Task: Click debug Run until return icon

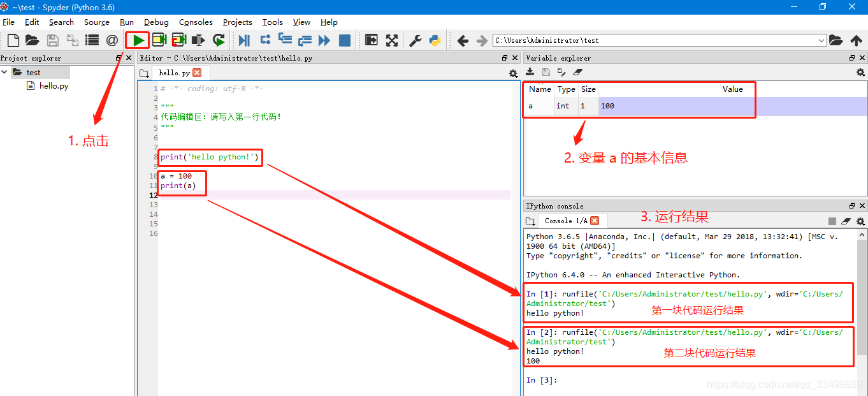Action: (305, 40)
